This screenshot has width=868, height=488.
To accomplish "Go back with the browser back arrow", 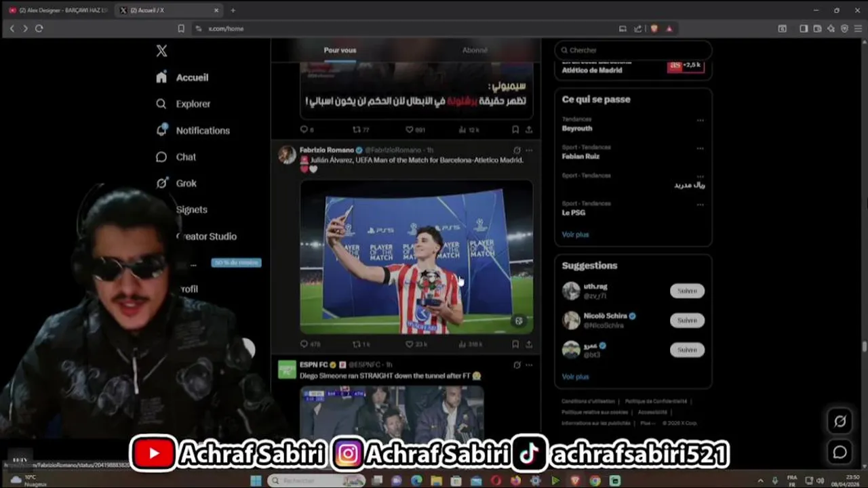I will point(12,28).
